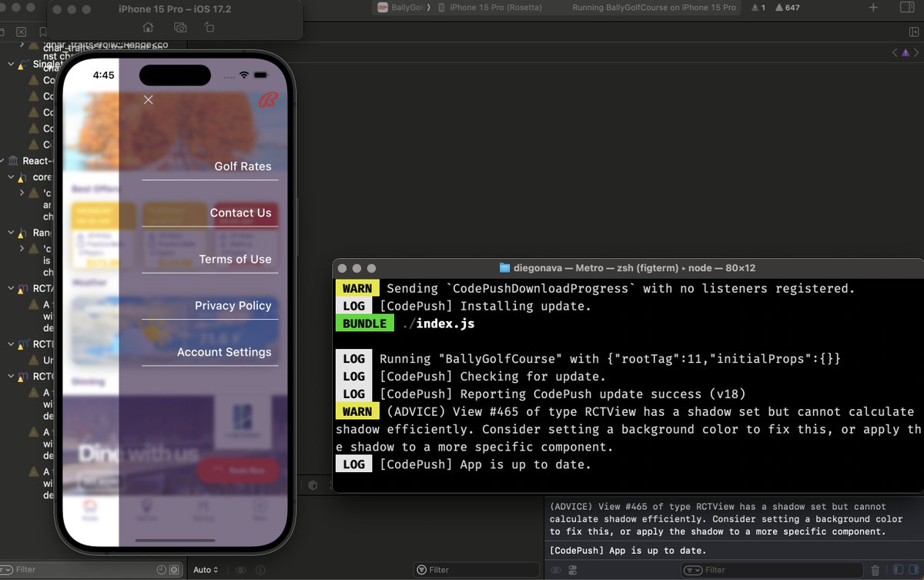Image resolution: width=924 pixels, height=580 pixels.
Task: Click Xcode console '[CodePush] App is up to date.'
Action: point(628,551)
